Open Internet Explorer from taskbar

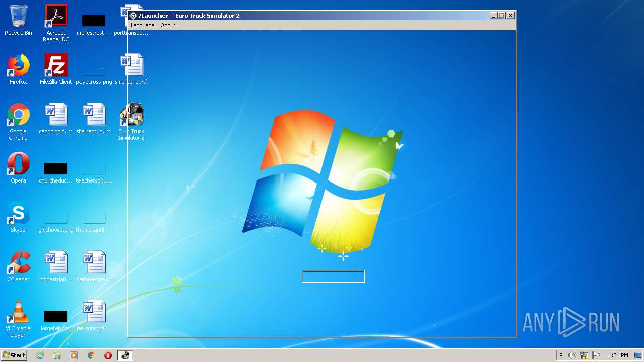click(x=40, y=355)
